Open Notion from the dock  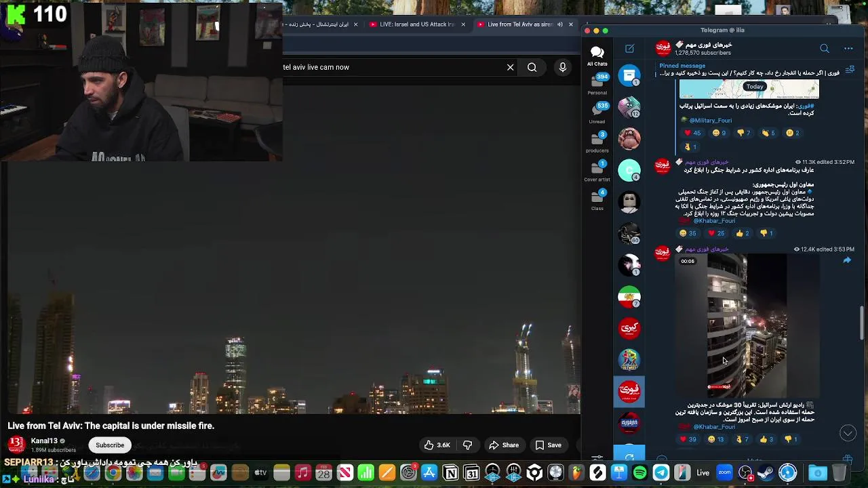(x=450, y=472)
